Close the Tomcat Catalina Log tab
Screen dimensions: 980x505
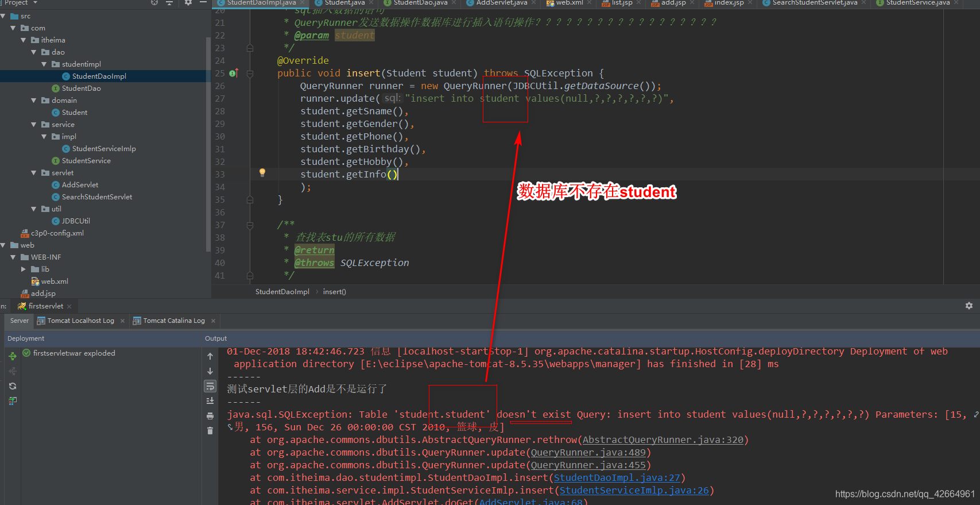pos(213,321)
